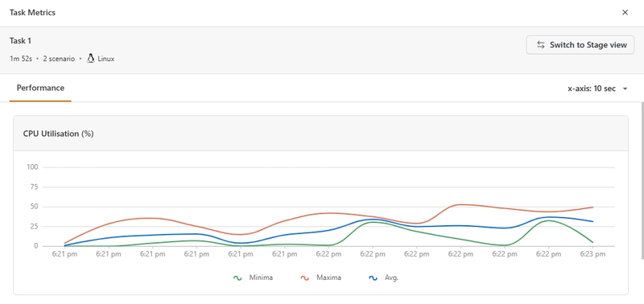
Task: Toggle the Maxima series in legend
Action: coord(320,277)
